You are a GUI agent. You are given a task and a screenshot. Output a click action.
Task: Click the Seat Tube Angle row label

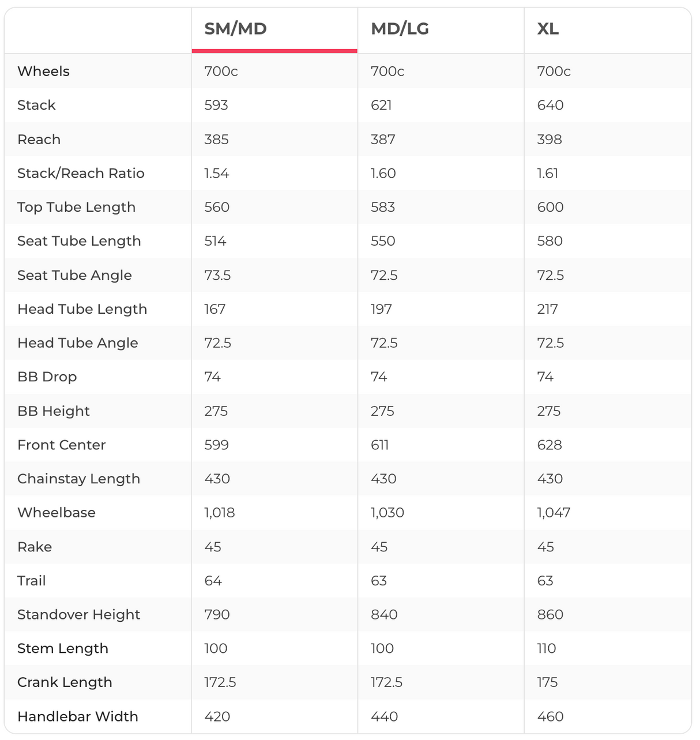click(x=74, y=276)
